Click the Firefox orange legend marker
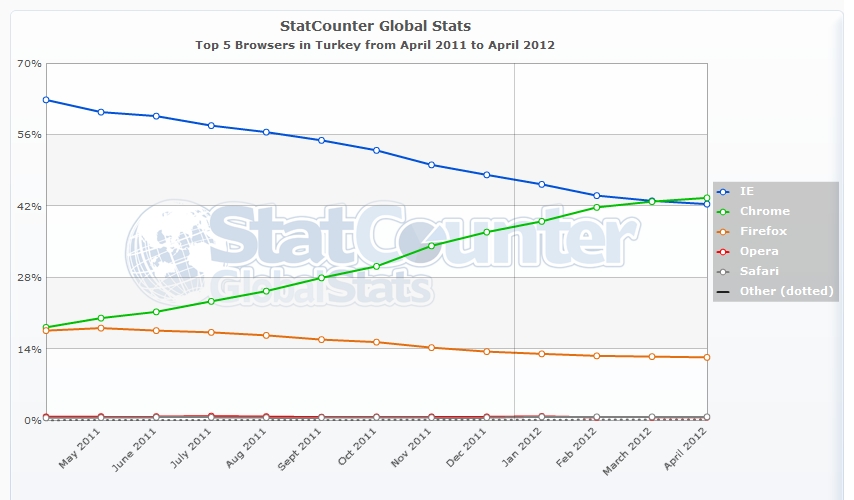Screen dimensions: 854x500 pyautogui.click(x=723, y=231)
